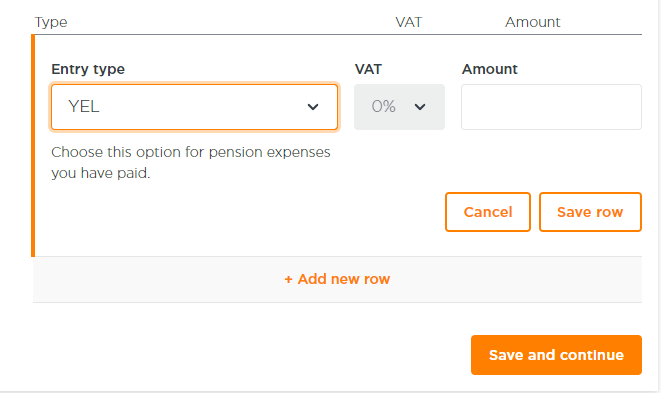Click the plus icon before Add new row
Image resolution: width=661 pixels, height=393 pixels.
[x=288, y=280]
